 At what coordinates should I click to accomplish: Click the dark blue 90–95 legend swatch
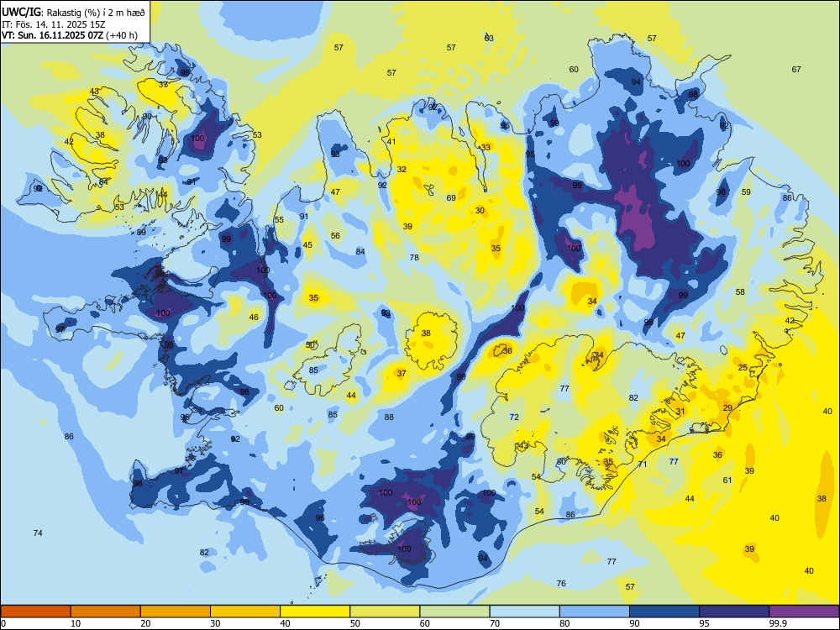pyautogui.click(x=664, y=612)
